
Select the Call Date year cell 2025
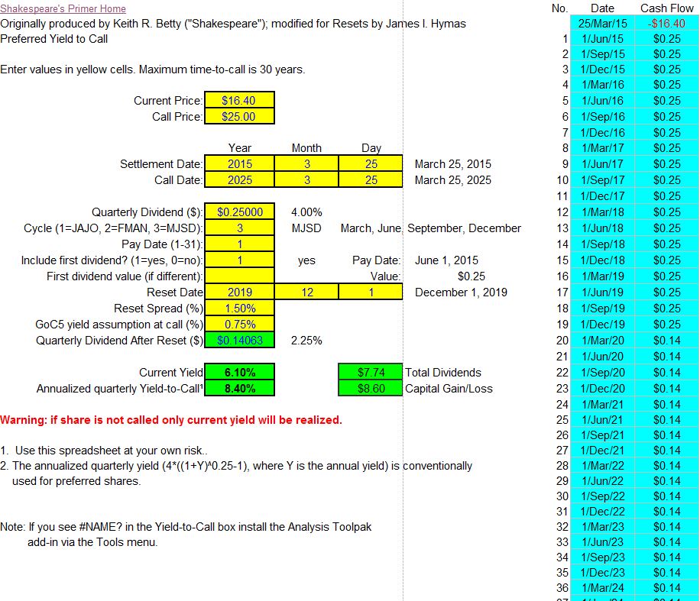(x=239, y=180)
